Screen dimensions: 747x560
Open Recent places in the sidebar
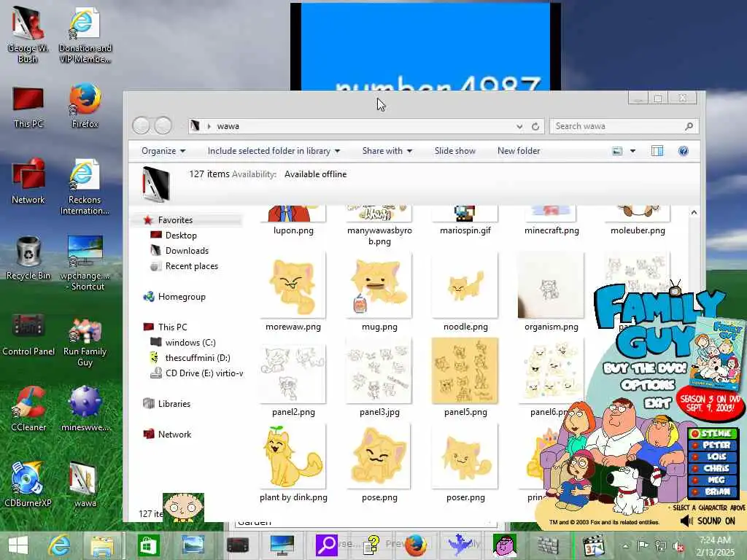tap(192, 265)
